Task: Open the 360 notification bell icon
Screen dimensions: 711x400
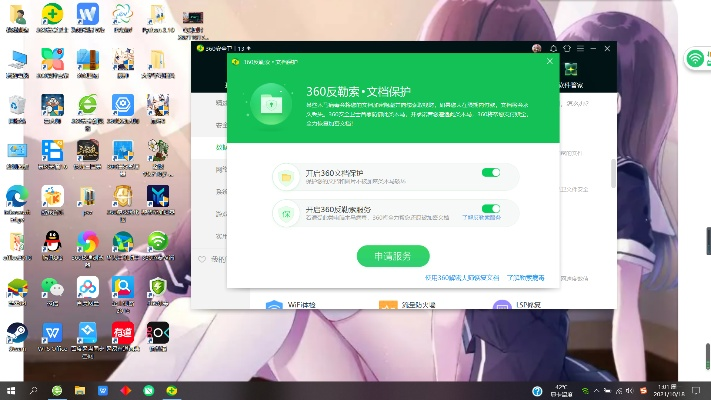Action: pos(552,47)
